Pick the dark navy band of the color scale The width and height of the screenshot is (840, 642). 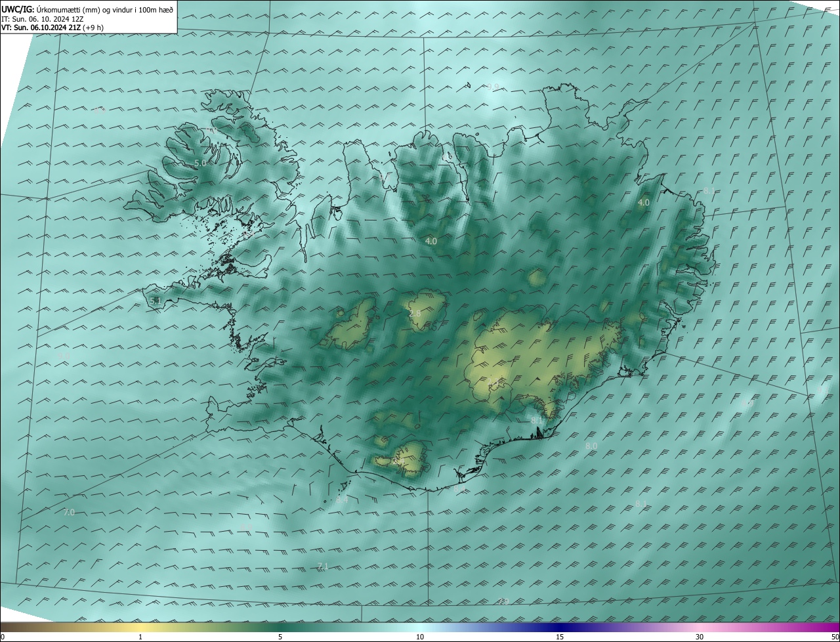click(x=560, y=627)
